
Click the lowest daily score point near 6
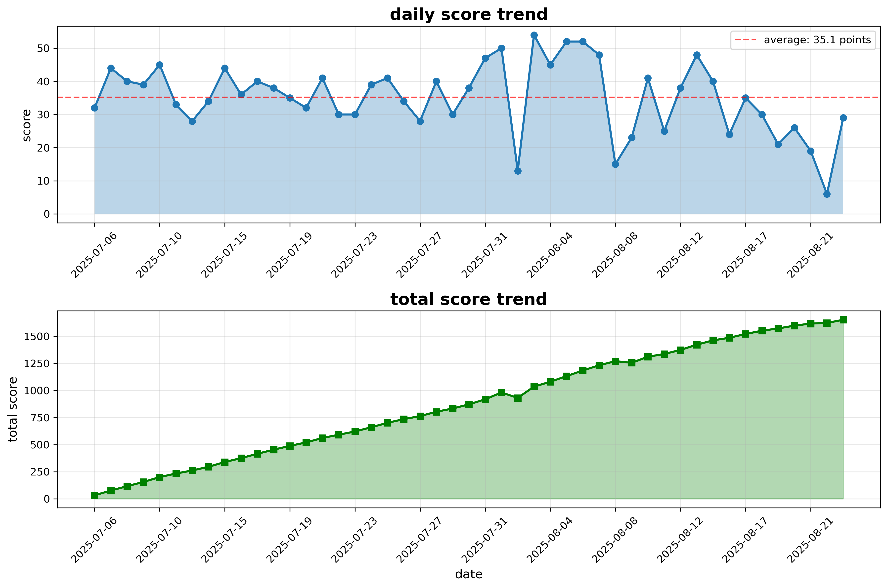(x=827, y=194)
